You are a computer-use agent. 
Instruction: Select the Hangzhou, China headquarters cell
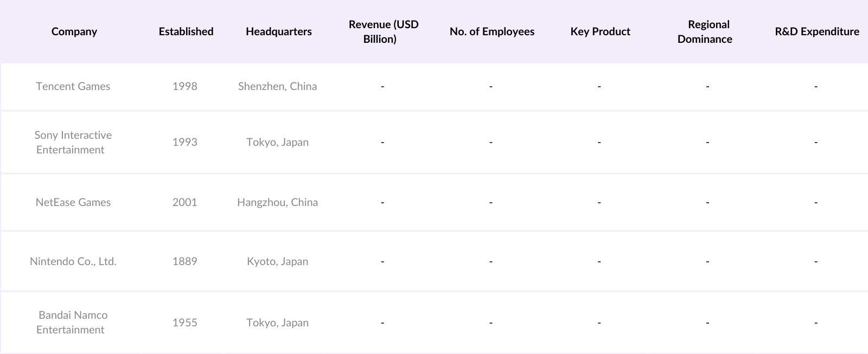(x=277, y=202)
